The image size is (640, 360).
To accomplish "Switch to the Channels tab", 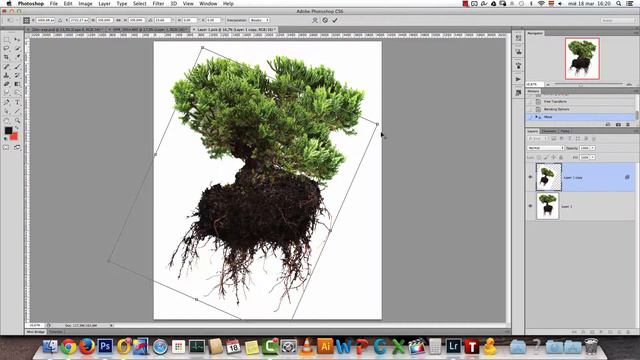I will pyautogui.click(x=549, y=131).
